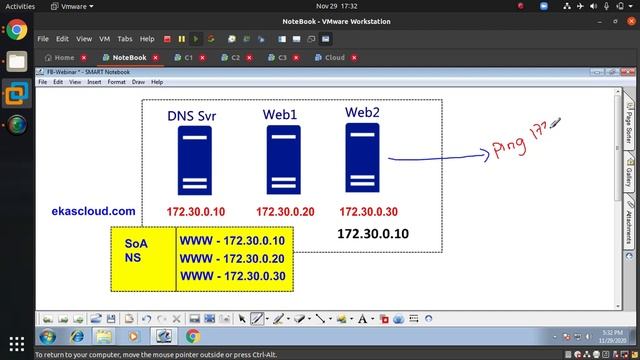Open the Notebook File menu

[x=42, y=82]
